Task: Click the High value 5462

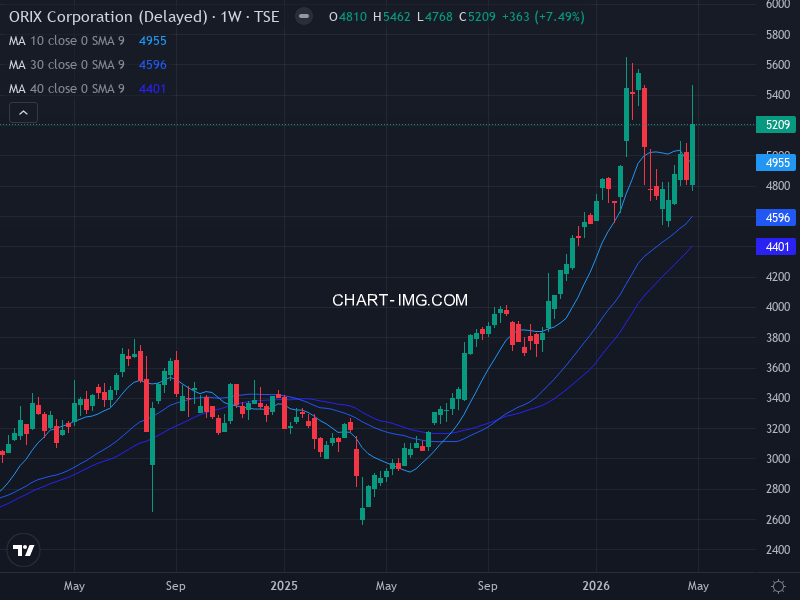Action: pos(396,17)
